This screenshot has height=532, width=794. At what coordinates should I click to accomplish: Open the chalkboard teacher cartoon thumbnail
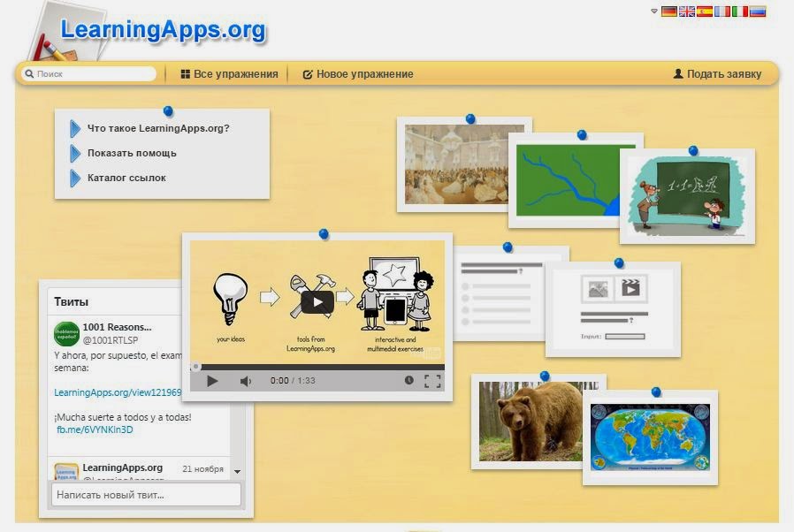(687, 196)
